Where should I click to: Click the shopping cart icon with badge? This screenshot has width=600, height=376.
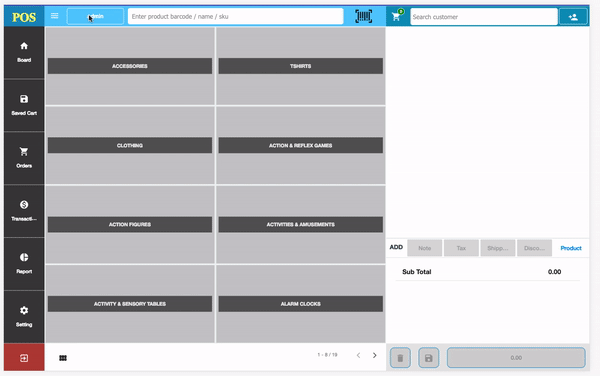click(397, 16)
